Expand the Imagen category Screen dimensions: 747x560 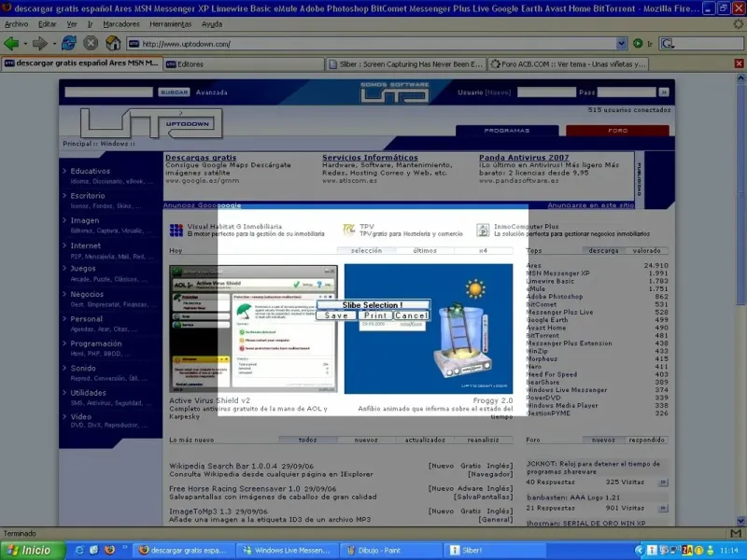[x=85, y=220]
